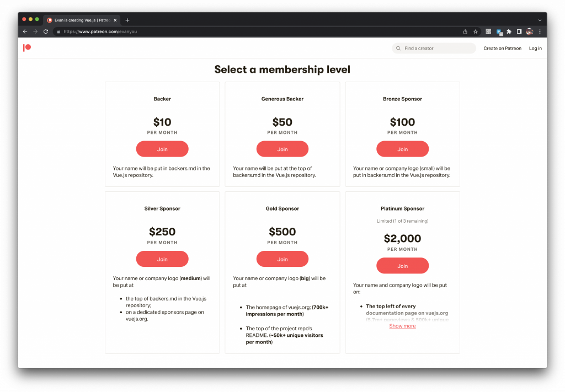Focus the Find a creator search field
Screen dimensions: 565x392
click(434, 48)
